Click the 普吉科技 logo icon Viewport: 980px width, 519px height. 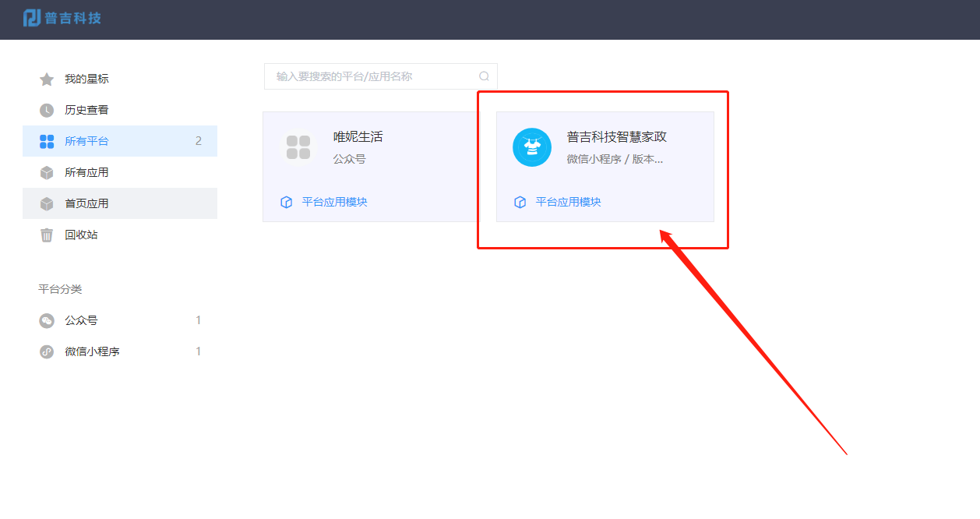[x=32, y=17]
